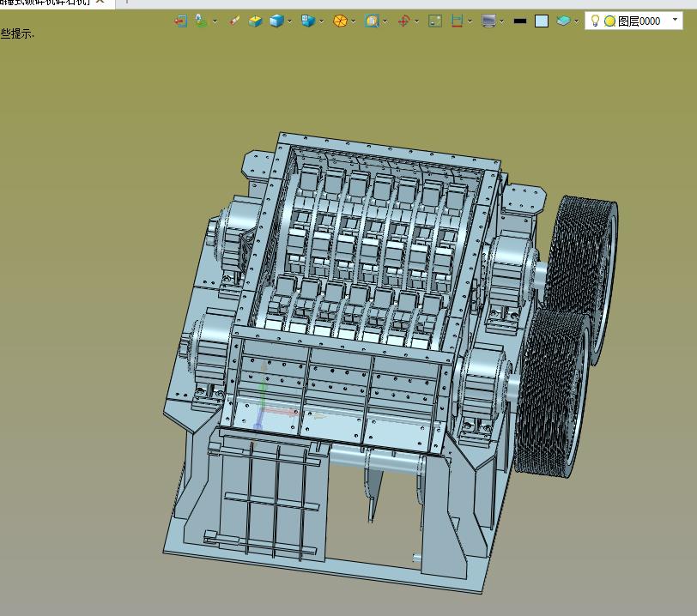Open the zoom options dropdown arrow
This screenshot has width=697, height=616.
[385, 21]
